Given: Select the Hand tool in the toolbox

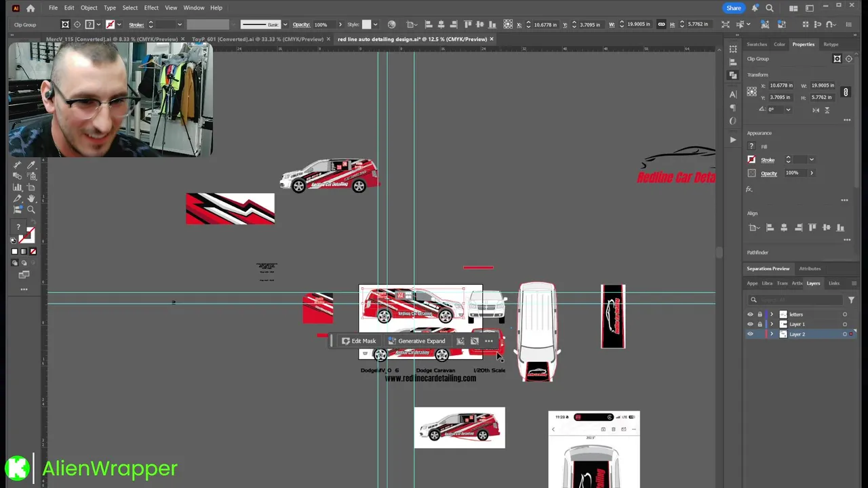Looking at the screenshot, I should point(31,199).
